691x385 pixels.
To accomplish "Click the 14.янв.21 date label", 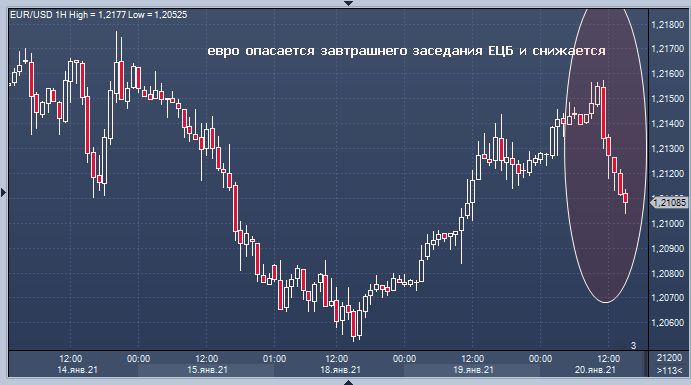I will click(78, 370).
